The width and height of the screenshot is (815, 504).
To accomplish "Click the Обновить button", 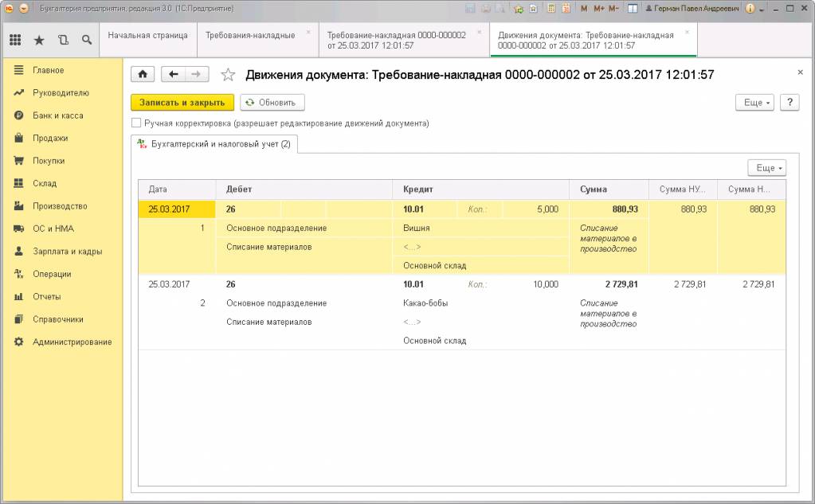I will (x=272, y=103).
